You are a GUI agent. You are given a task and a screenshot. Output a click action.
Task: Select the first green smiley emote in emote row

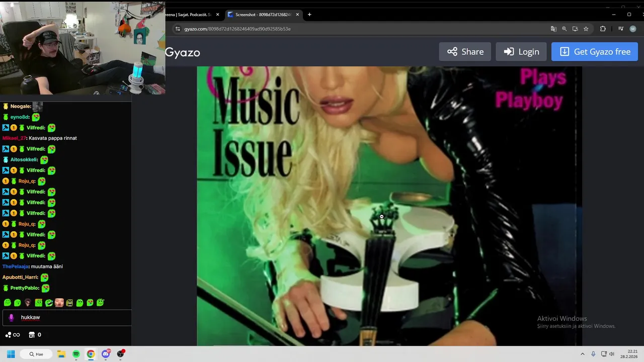[8, 303]
